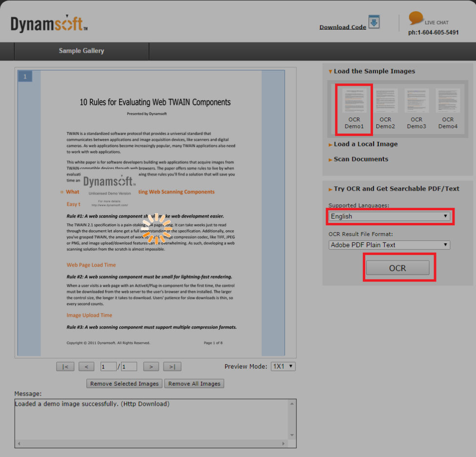Image resolution: width=476 pixels, height=457 pixels.
Task: Open the Sample Gallery tab
Action: (82, 51)
